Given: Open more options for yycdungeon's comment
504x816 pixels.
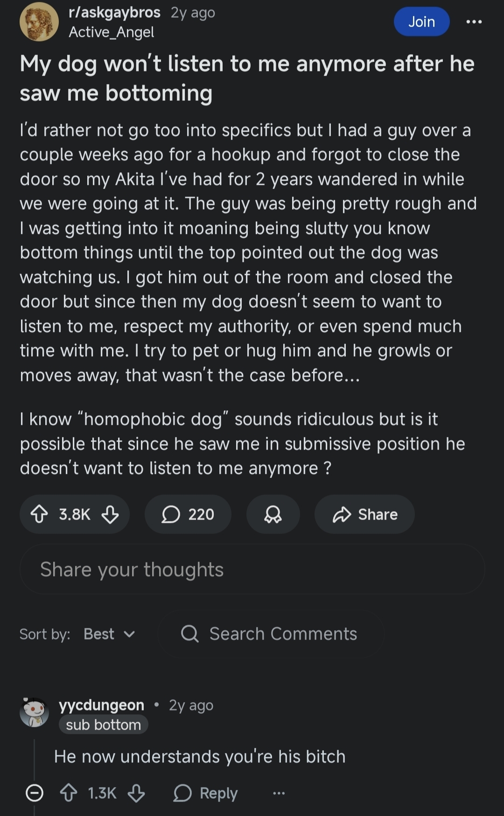Looking at the screenshot, I should (x=279, y=793).
